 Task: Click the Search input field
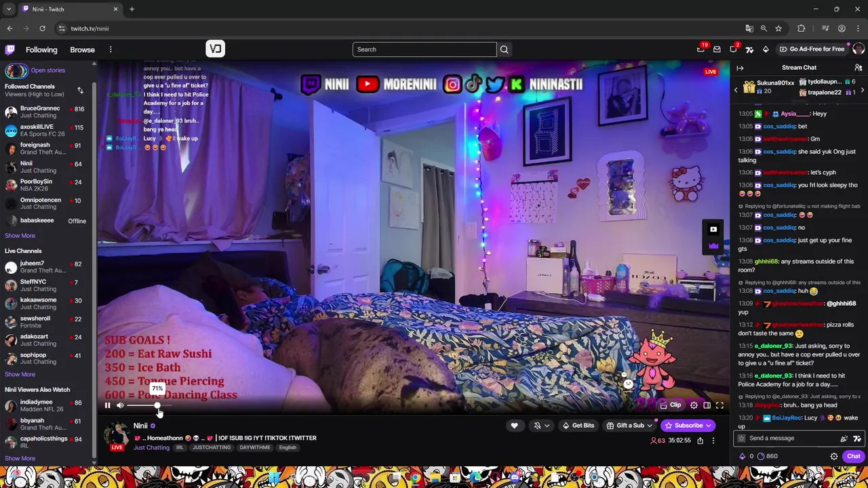pos(425,49)
